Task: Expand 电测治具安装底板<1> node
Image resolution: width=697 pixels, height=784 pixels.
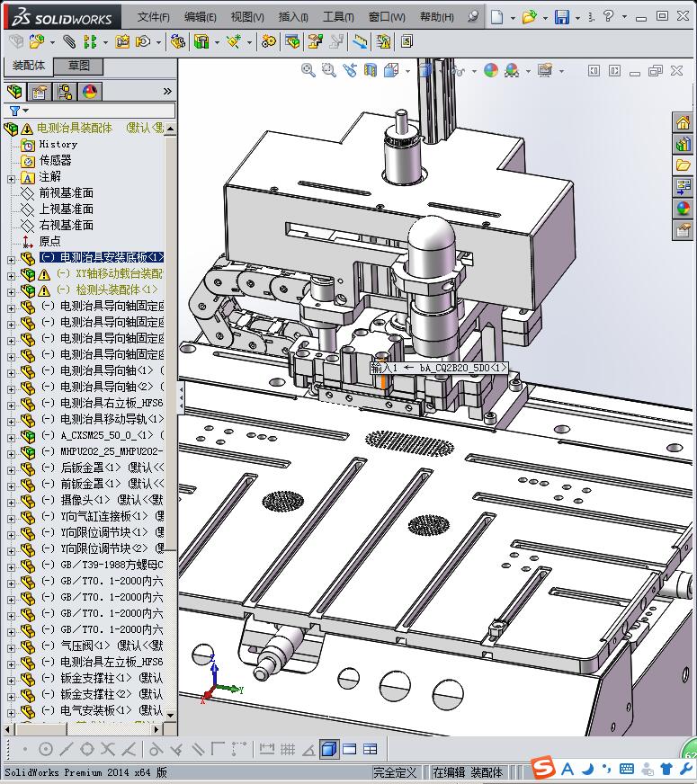Action: (11, 260)
